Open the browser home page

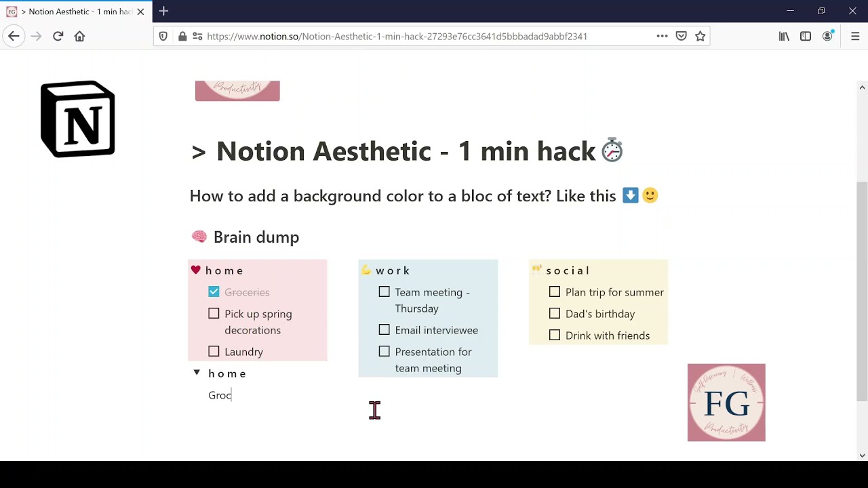click(x=79, y=36)
